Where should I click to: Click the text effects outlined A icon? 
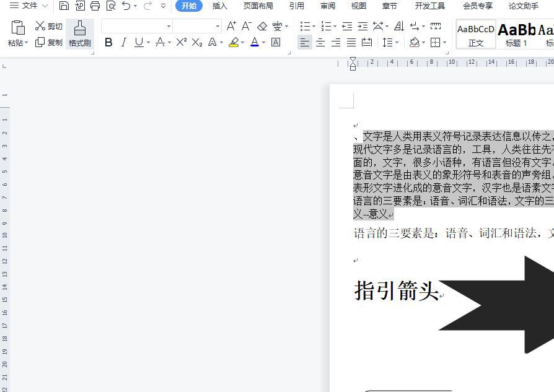click(213, 42)
